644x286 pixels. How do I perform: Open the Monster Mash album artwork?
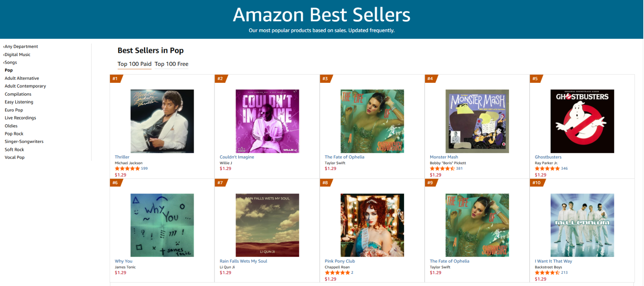477,121
